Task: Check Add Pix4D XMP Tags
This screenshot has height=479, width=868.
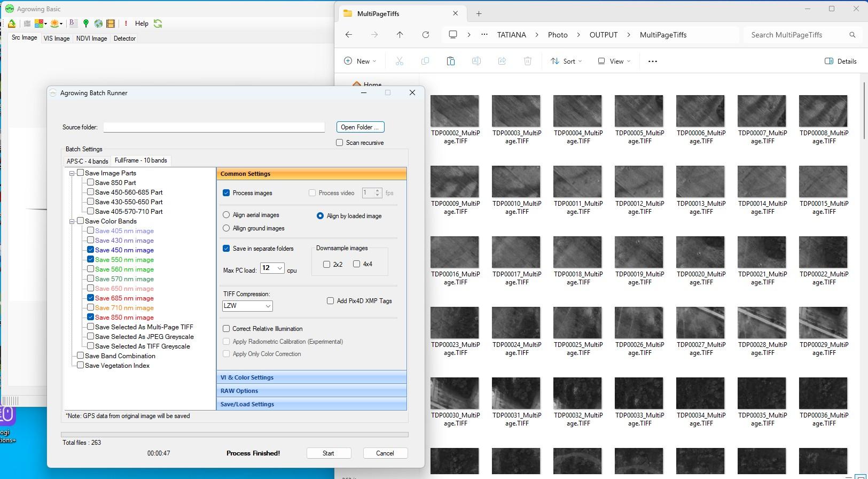Action: coord(330,301)
